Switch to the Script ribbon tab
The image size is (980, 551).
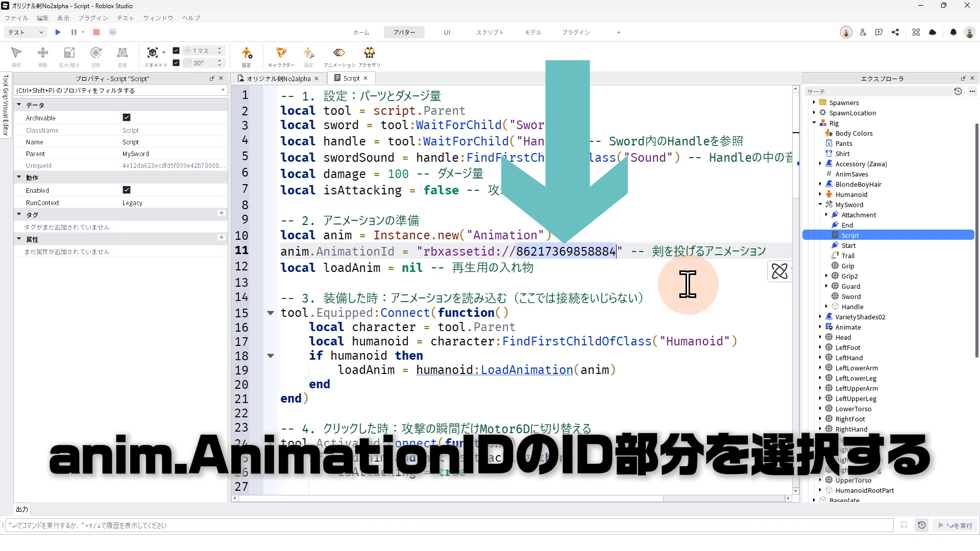[489, 32]
